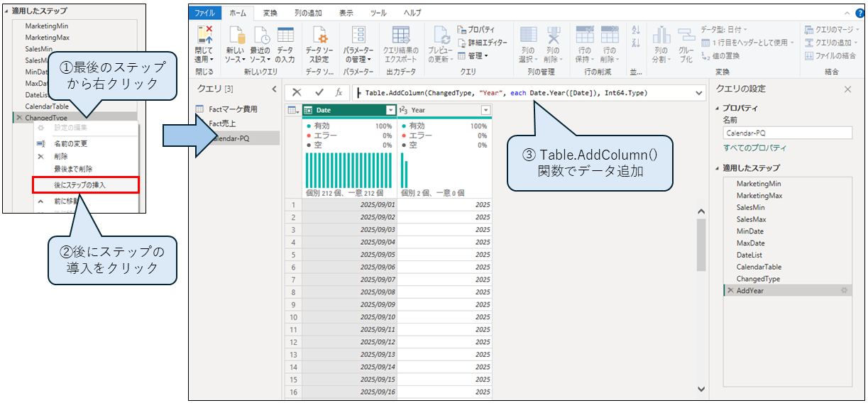
Task: Click the query name field containing Calendar-PQ
Action: coord(787,133)
